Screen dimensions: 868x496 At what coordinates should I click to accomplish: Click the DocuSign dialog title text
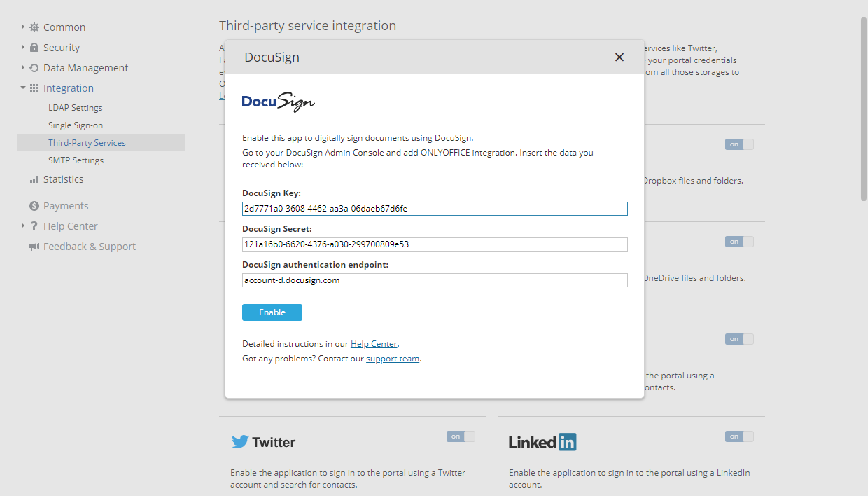click(x=272, y=57)
